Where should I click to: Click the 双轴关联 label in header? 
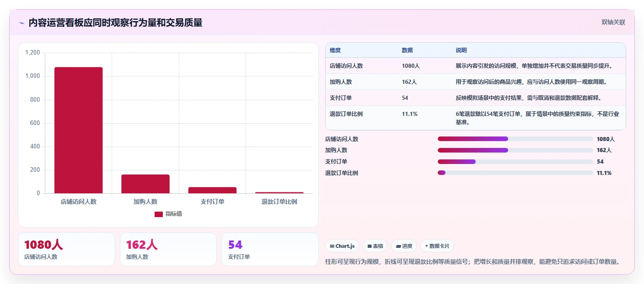(x=613, y=22)
